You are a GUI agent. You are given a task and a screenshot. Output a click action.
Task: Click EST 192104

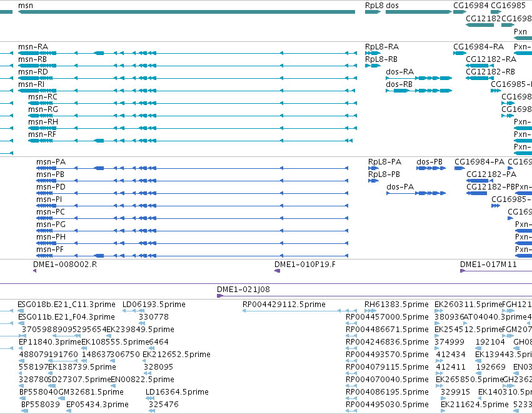(478, 348)
